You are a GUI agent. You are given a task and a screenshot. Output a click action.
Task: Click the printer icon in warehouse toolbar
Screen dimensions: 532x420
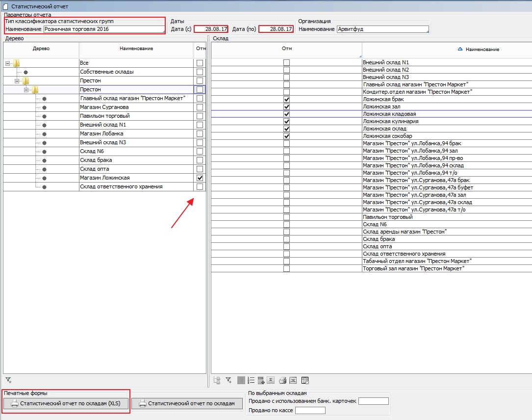(x=282, y=380)
